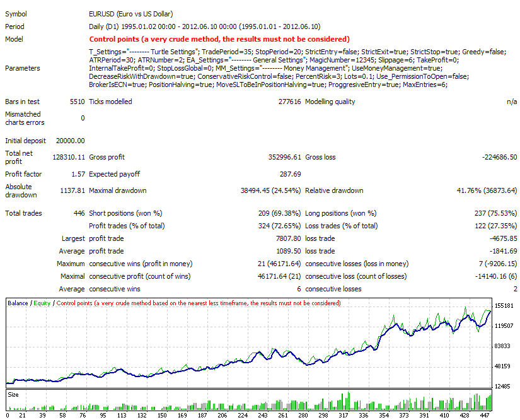
Task: Toggle the Balance curve legend
Action: [16, 303]
